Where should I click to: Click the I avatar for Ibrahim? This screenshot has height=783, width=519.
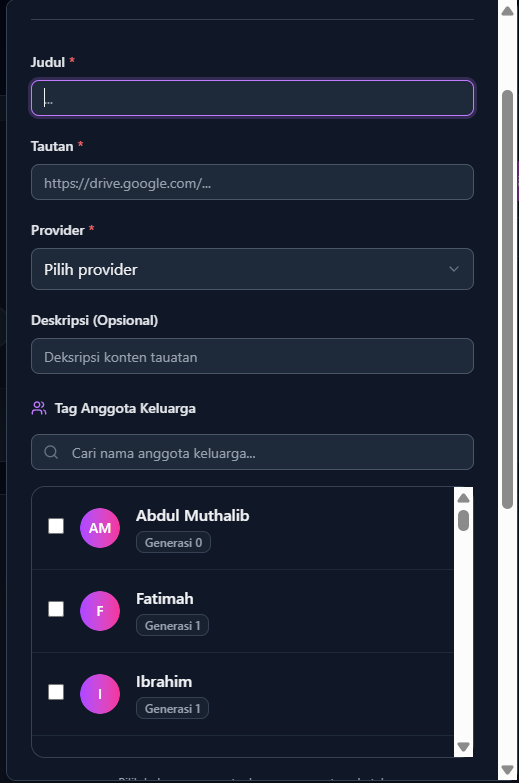tap(100, 694)
